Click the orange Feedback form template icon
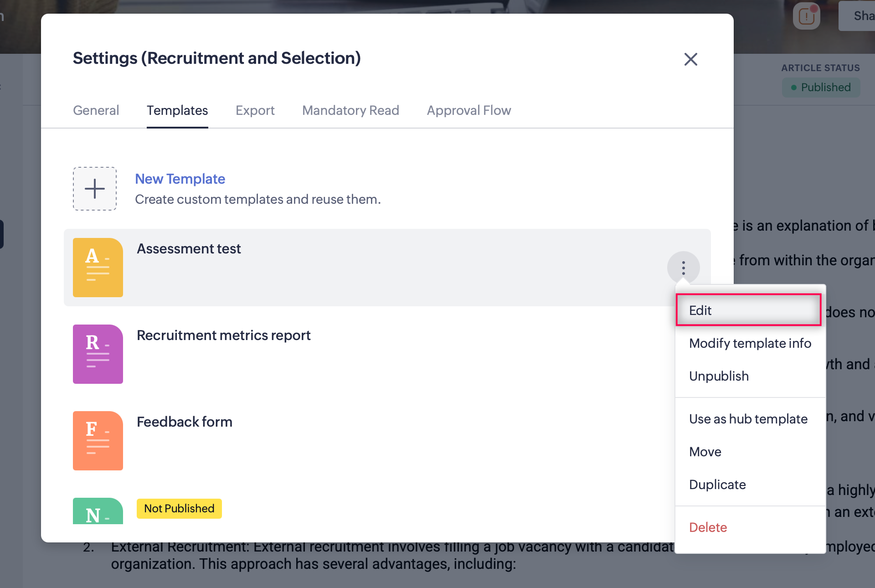875x588 pixels. point(98,441)
